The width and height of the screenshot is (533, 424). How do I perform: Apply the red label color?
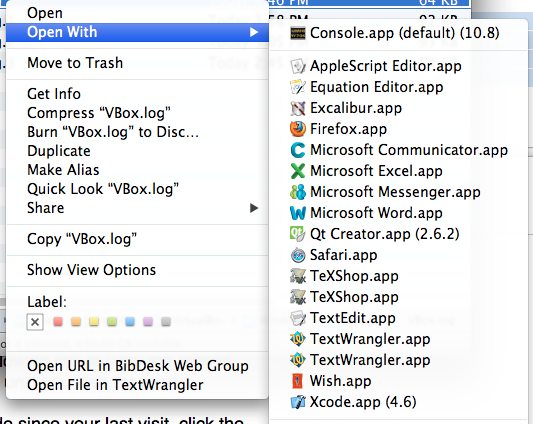(x=58, y=321)
